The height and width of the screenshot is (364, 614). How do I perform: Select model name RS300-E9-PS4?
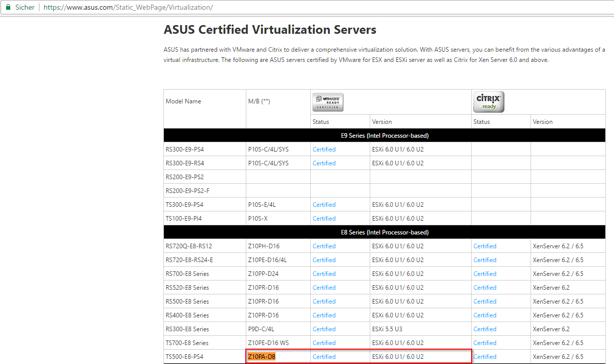click(184, 149)
